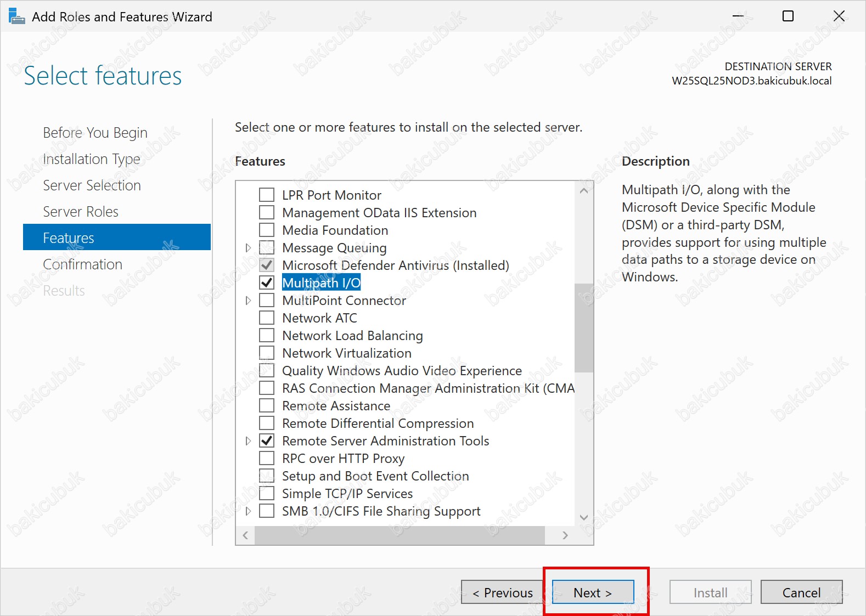Expand the Message Queuing node

(248, 248)
